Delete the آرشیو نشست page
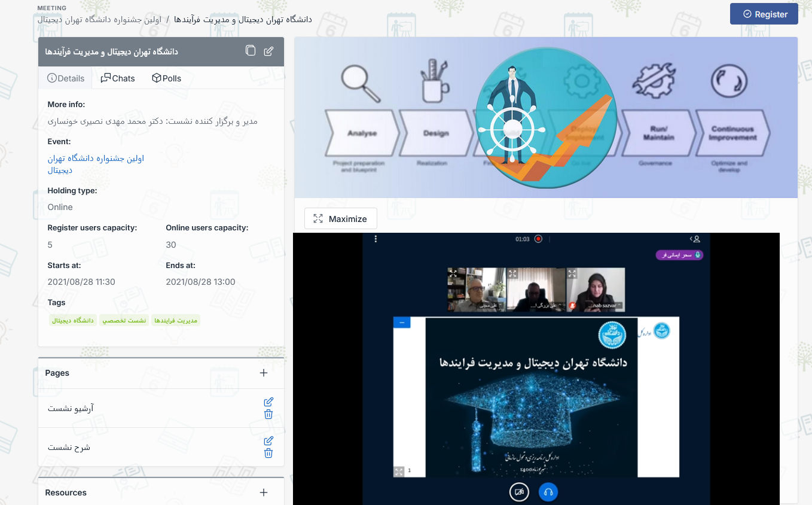This screenshot has height=505, width=812. pos(268,415)
